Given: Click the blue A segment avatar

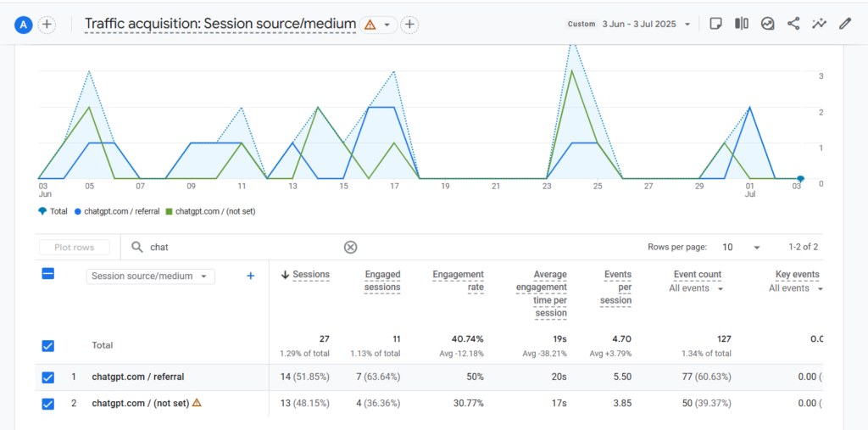Looking at the screenshot, I should (24, 25).
